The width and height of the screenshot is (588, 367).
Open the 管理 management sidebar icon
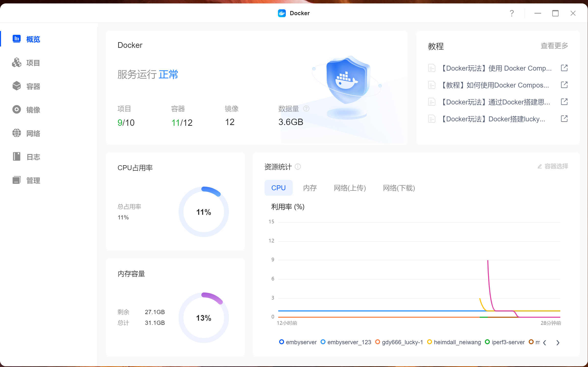tap(16, 180)
